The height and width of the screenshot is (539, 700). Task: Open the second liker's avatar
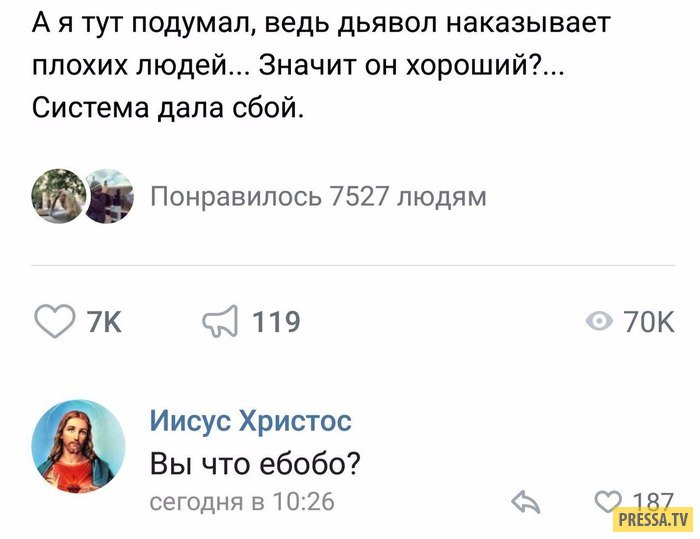(x=107, y=196)
